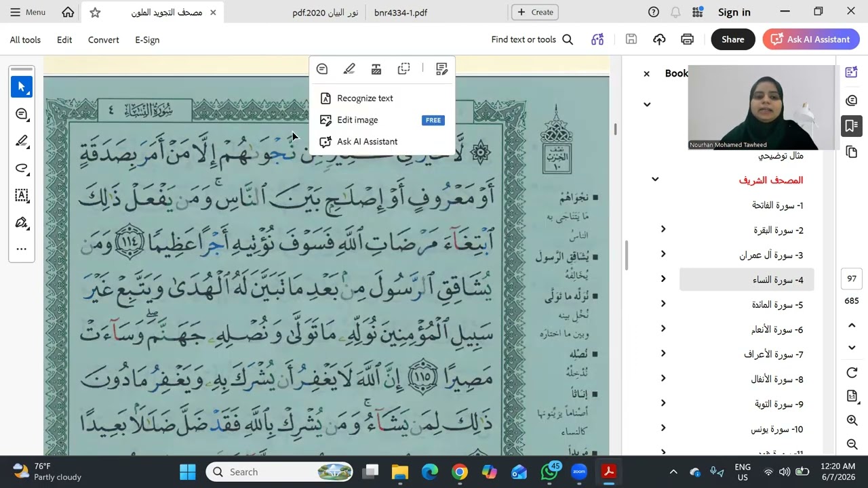Image resolution: width=868 pixels, height=488 pixels.
Task: Switch to bnr4334-1.pdf tab
Action: [x=401, y=12]
